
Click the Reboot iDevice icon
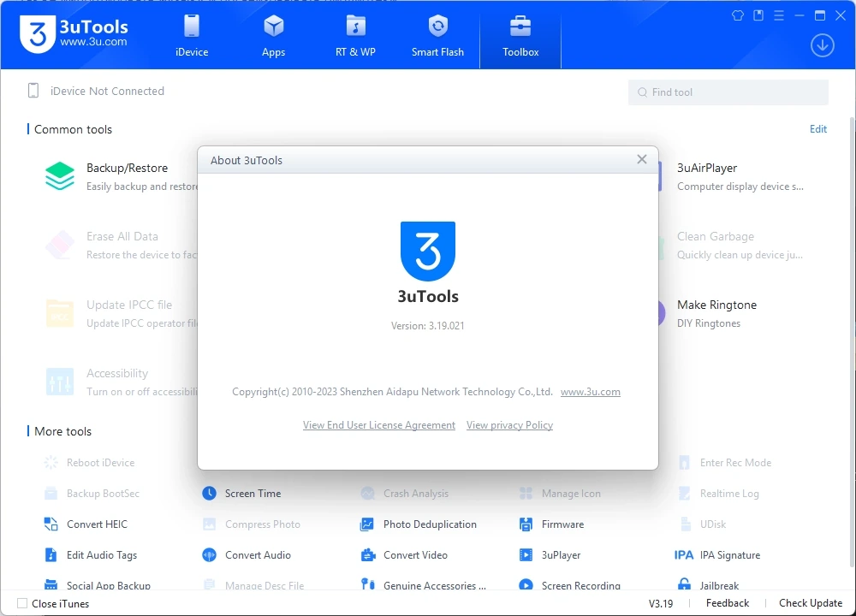(x=51, y=463)
